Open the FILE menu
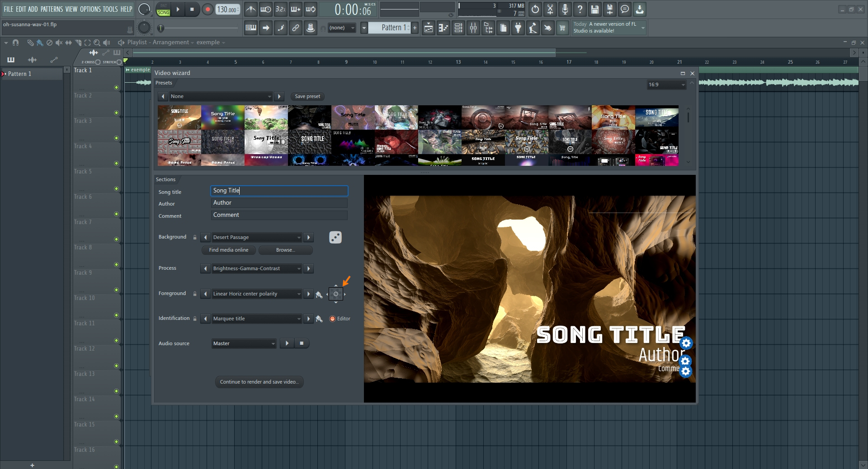The width and height of the screenshot is (868, 469). coord(9,9)
